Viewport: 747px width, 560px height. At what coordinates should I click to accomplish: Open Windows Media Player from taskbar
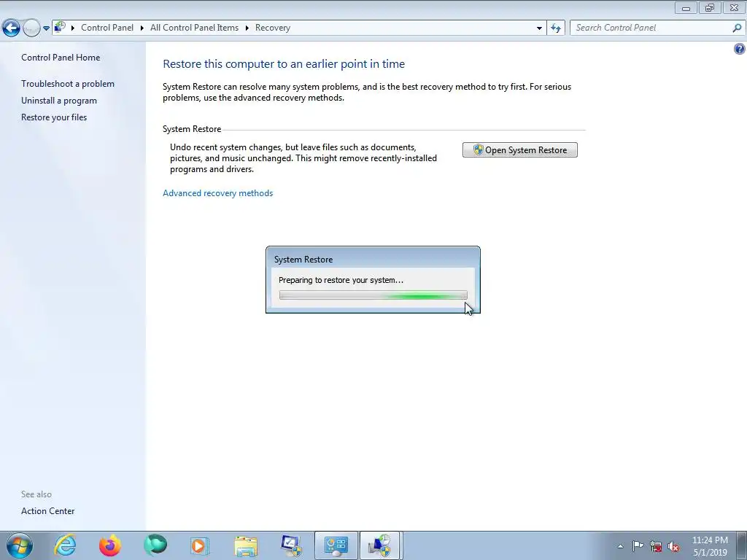pyautogui.click(x=200, y=545)
